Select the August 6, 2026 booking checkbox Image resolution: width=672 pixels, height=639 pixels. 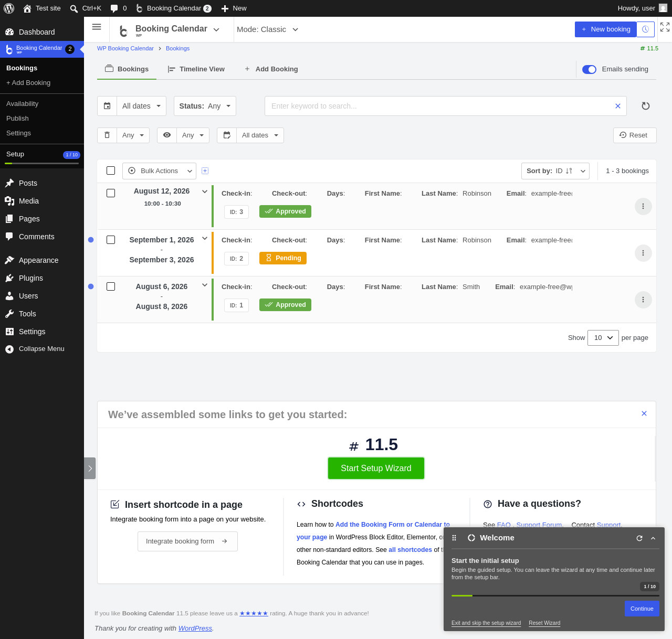pos(111,286)
